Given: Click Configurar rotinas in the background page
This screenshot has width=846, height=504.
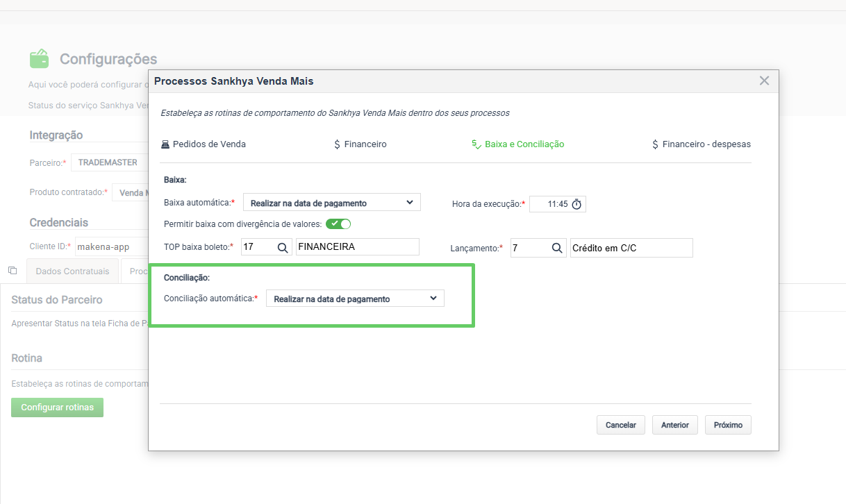Looking at the screenshot, I should click(57, 408).
